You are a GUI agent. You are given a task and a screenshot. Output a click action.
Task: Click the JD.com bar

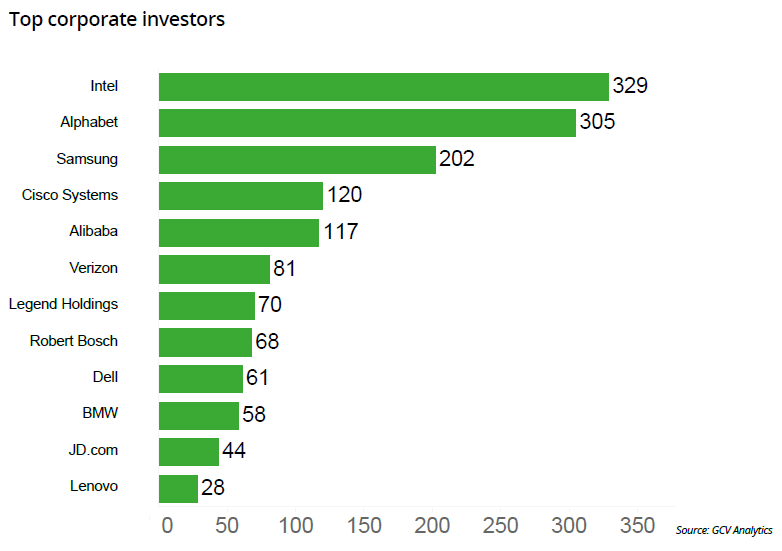tap(189, 451)
